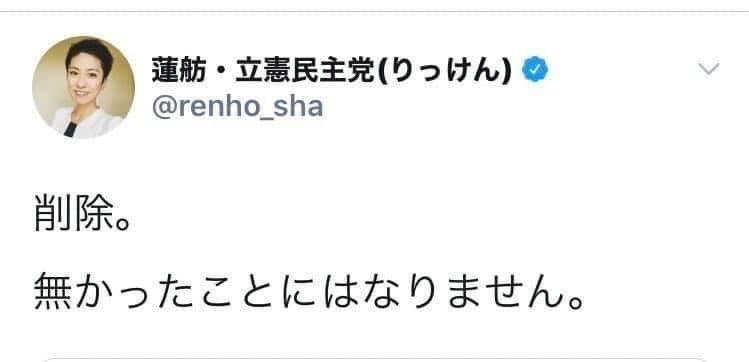Click the @ symbol in the username
Screen dimensions: 749x362
(162, 108)
